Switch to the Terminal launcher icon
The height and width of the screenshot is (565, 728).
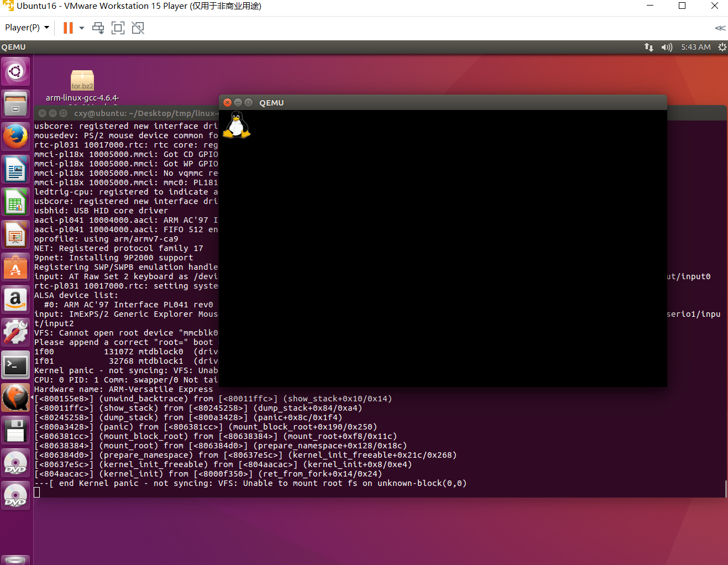[15, 364]
